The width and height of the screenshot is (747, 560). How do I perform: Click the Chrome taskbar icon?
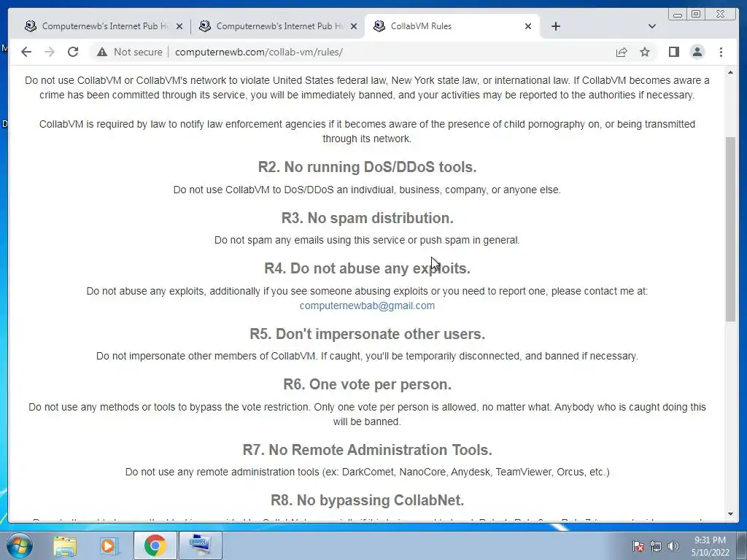click(x=155, y=545)
